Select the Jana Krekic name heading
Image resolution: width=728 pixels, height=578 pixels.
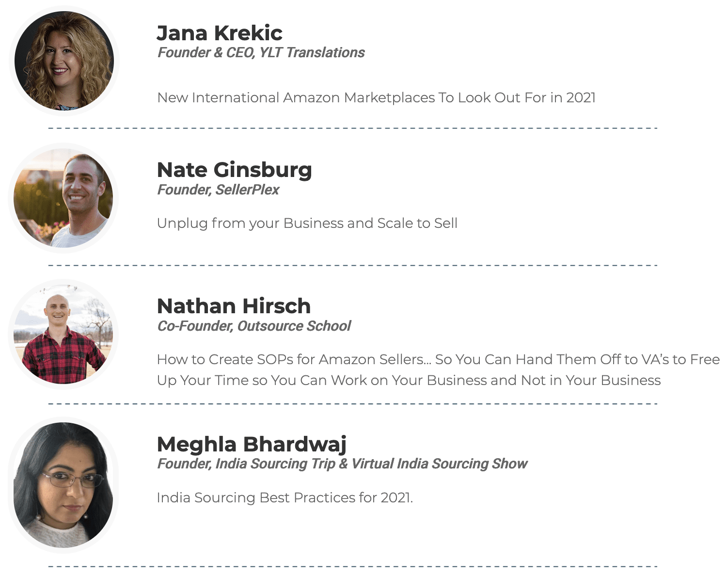tap(220, 33)
